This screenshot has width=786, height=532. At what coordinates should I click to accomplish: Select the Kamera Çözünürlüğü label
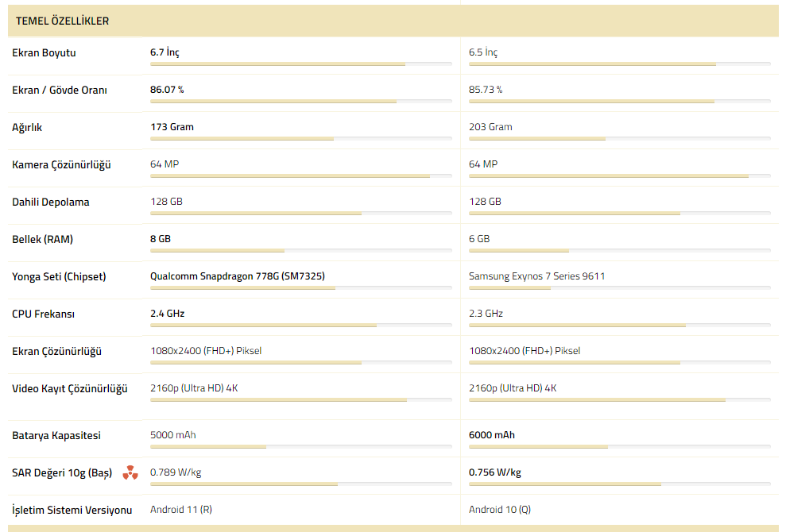click(x=61, y=165)
